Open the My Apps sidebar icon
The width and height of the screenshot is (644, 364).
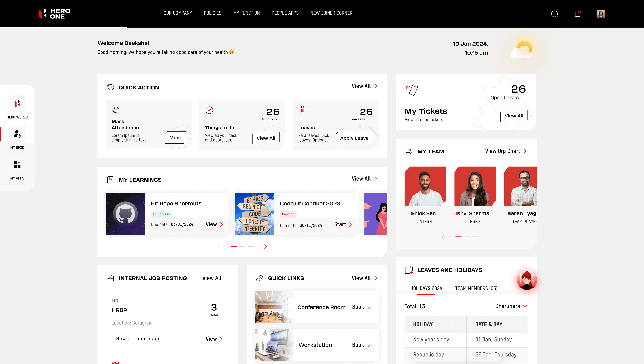click(x=17, y=164)
